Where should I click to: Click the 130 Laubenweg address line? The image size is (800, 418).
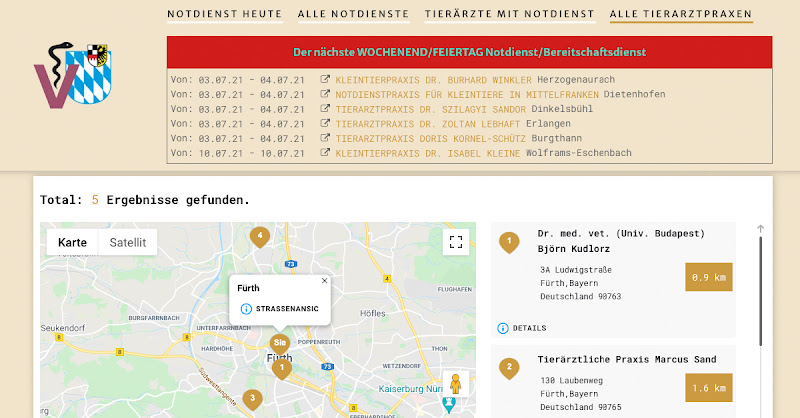pos(571,381)
